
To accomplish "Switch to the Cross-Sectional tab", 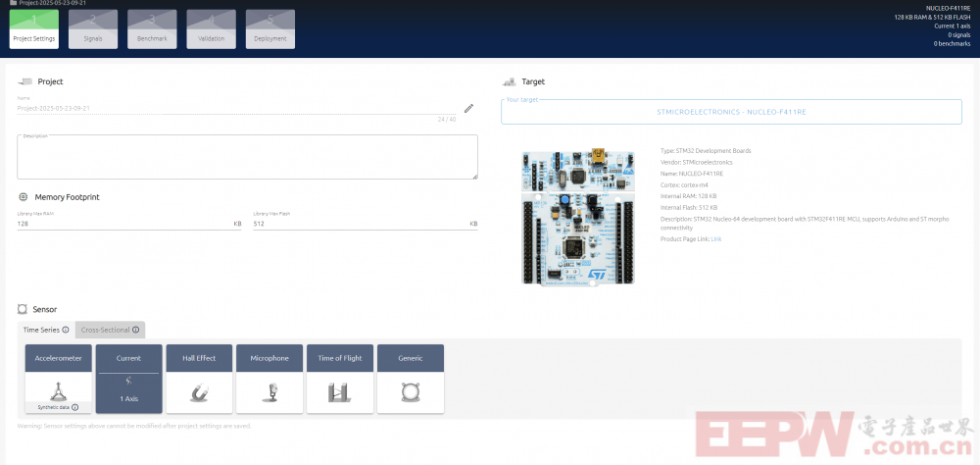I will pyautogui.click(x=110, y=330).
